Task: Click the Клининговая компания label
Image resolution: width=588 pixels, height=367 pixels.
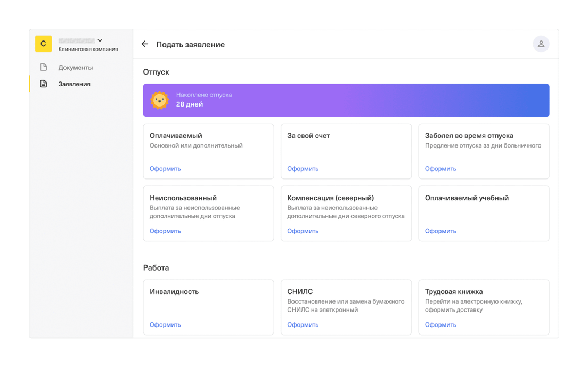Action: tap(88, 49)
